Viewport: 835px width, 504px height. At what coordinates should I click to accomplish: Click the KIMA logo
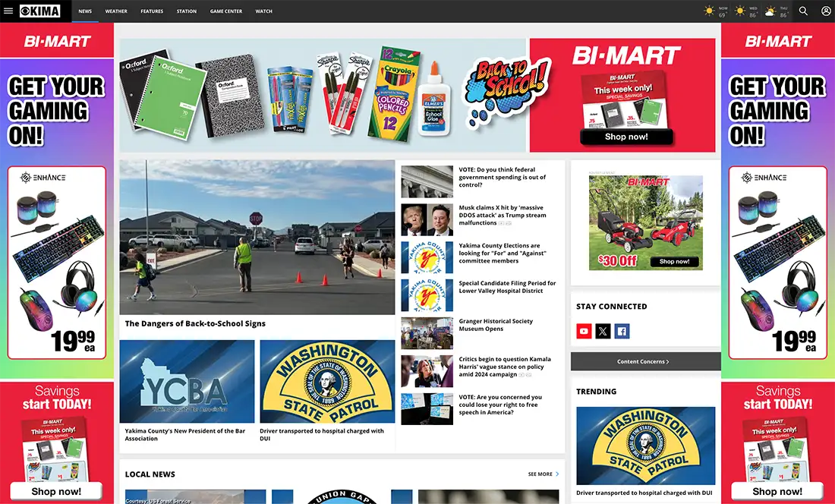tap(40, 11)
